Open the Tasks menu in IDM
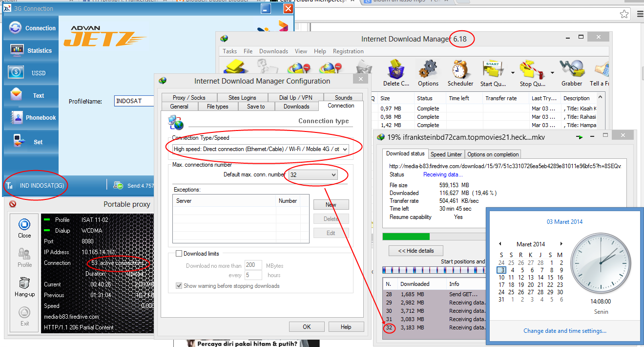This screenshot has width=644, height=347. click(x=229, y=51)
